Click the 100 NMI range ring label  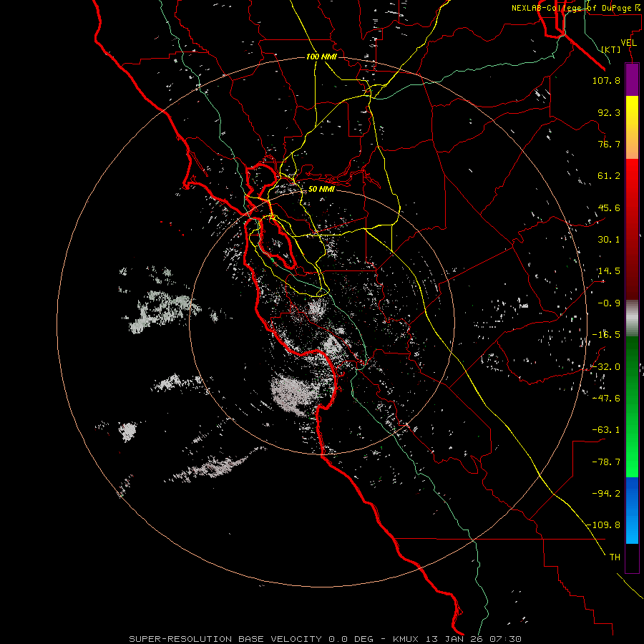click(321, 57)
